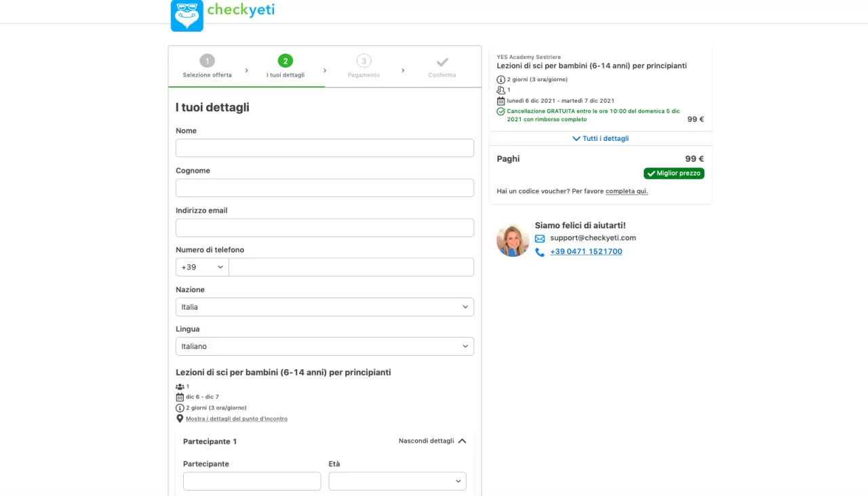
Task: Click the Miglior prezzo badge
Action: click(674, 173)
